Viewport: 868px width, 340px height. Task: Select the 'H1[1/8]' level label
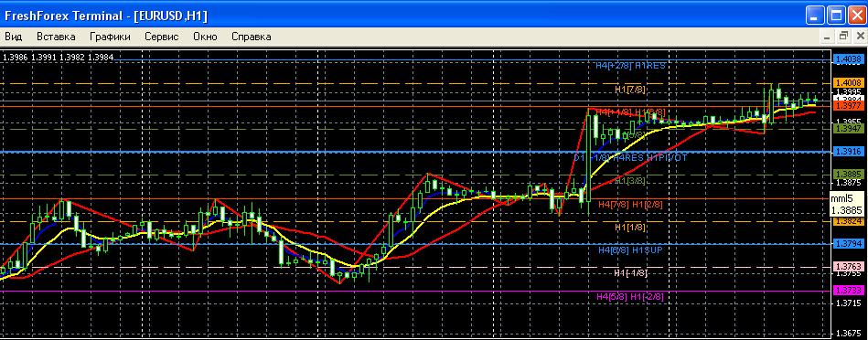[x=630, y=228]
